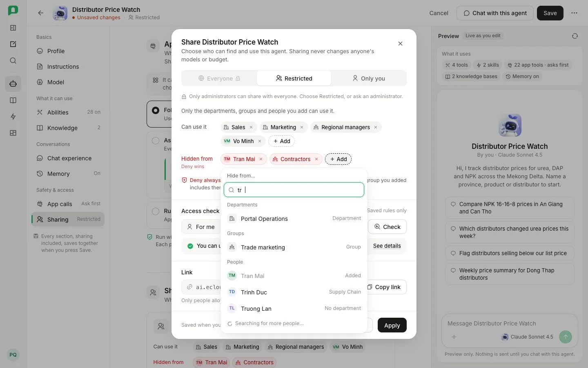Close the Share dialog
This screenshot has width=588, height=368.
(x=400, y=44)
